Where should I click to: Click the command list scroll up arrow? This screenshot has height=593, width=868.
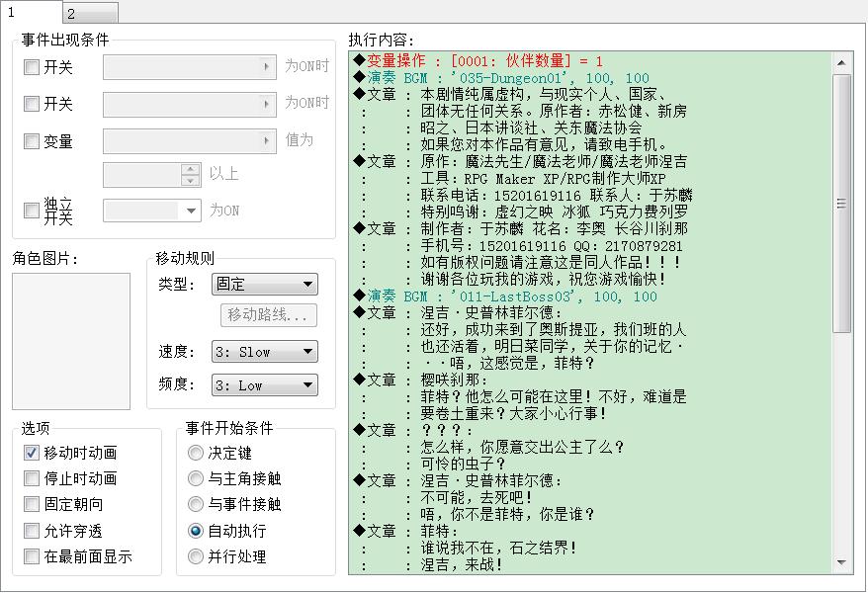pyautogui.click(x=841, y=62)
